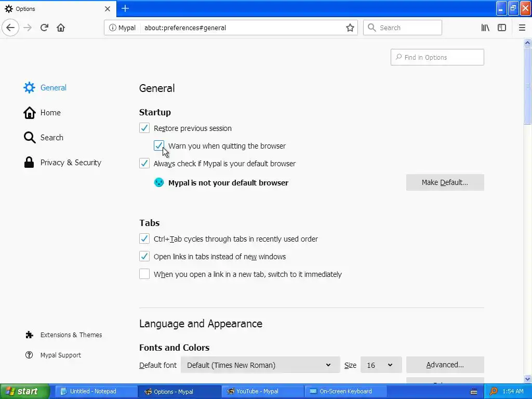The height and width of the screenshot is (399, 532).
Task: Click the Make Default button
Action: point(445,182)
